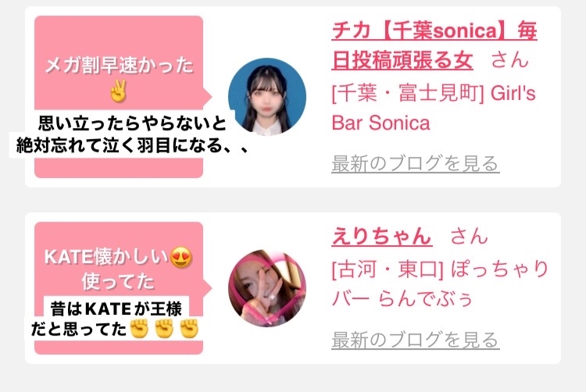View latest blog link under Girl's Bar Sonica
586x392 pixels.
pos(416,163)
